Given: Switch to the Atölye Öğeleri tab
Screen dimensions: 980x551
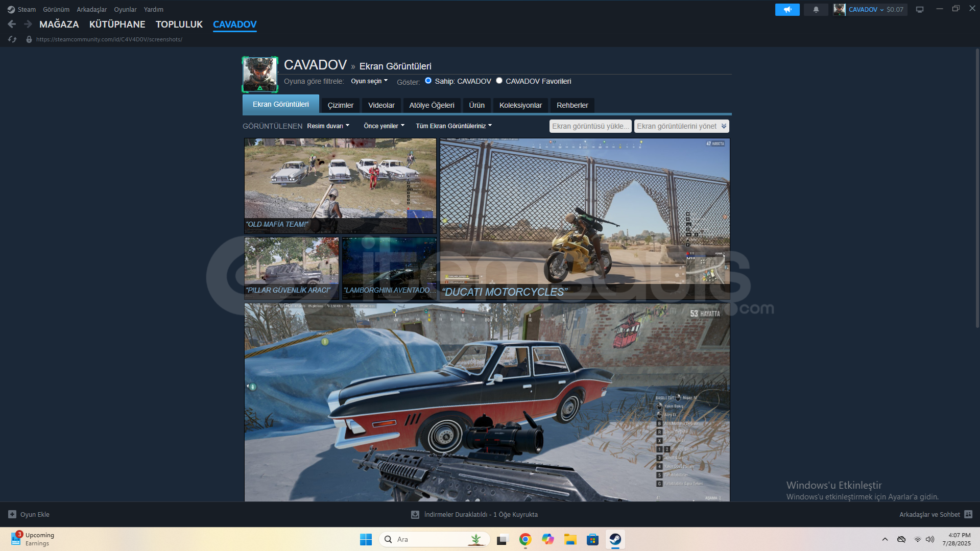Looking at the screenshot, I should pos(432,105).
